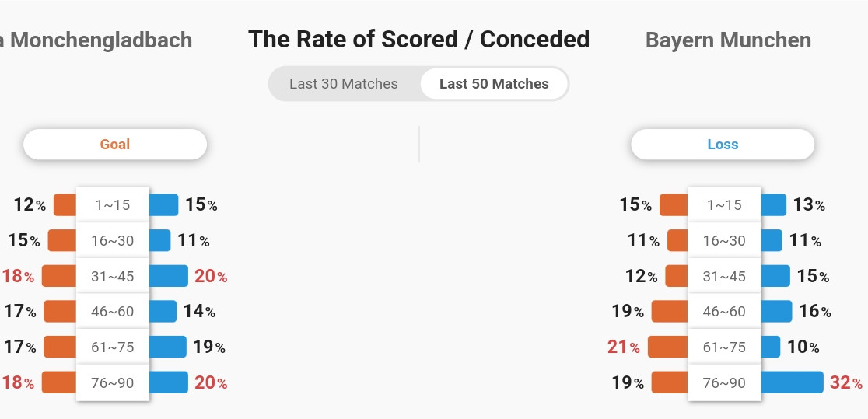Click the Loss button for Bayern Munchen
The image size is (868, 419).
723,145
